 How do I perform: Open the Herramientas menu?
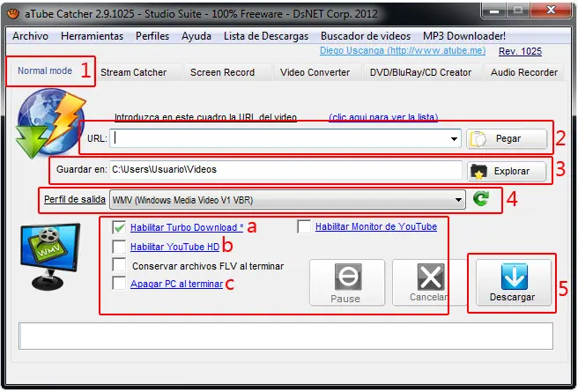point(93,36)
